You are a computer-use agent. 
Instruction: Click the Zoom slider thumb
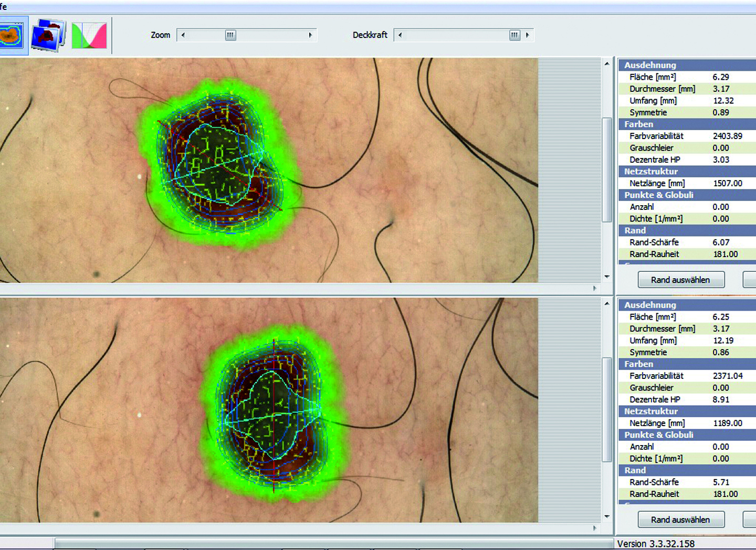tap(230, 35)
